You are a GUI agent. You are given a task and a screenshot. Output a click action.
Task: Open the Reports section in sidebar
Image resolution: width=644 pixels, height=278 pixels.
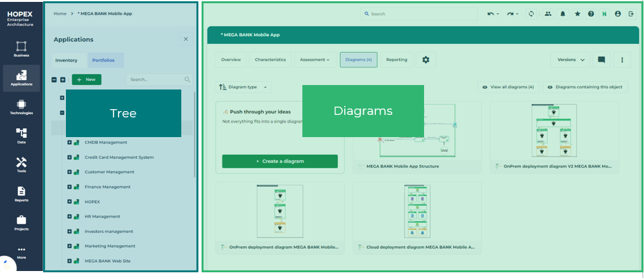click(21, 194)
